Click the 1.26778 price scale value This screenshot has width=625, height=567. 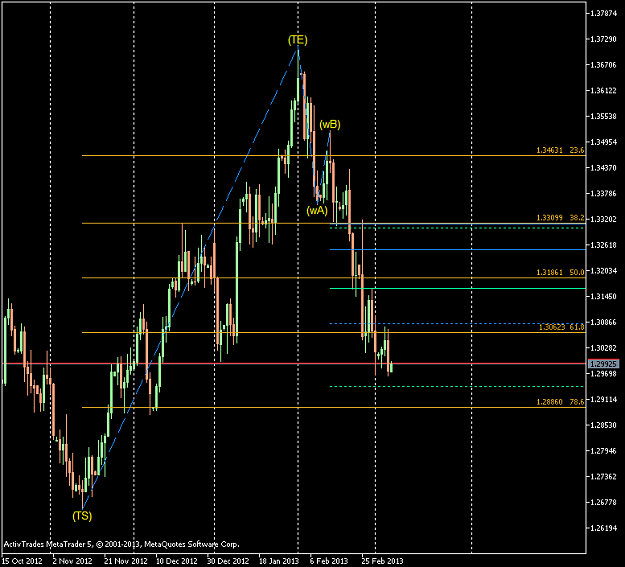pos(603,502)
